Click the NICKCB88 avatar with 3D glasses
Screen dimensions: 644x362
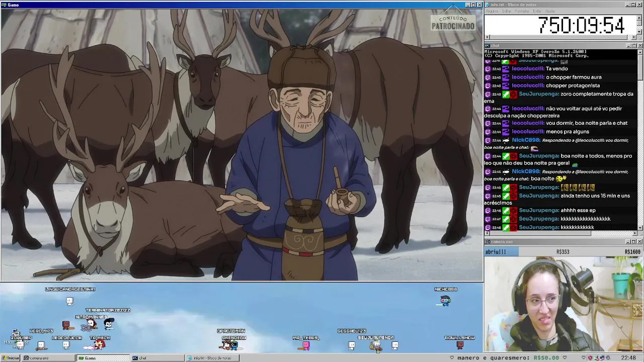(x=445, y=301)
